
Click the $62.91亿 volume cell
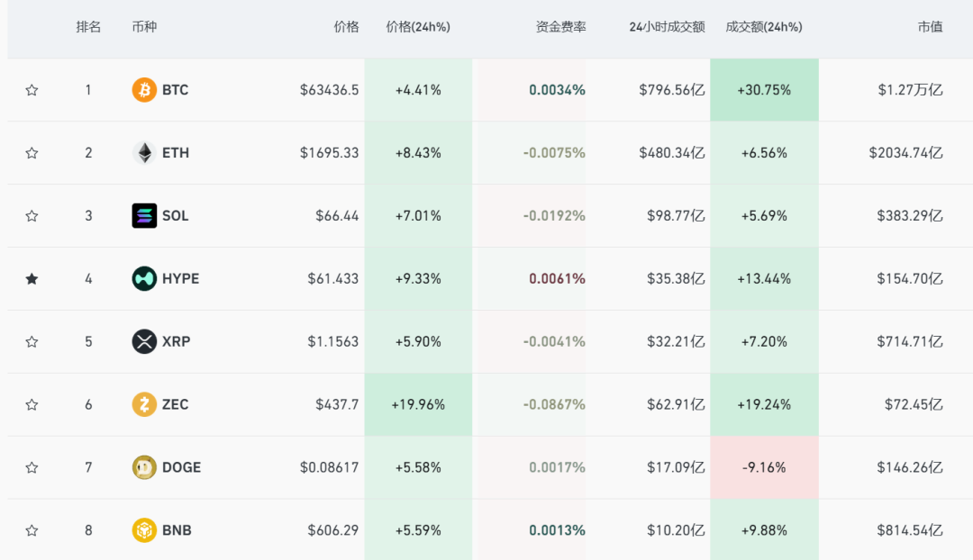coord(676,404)
